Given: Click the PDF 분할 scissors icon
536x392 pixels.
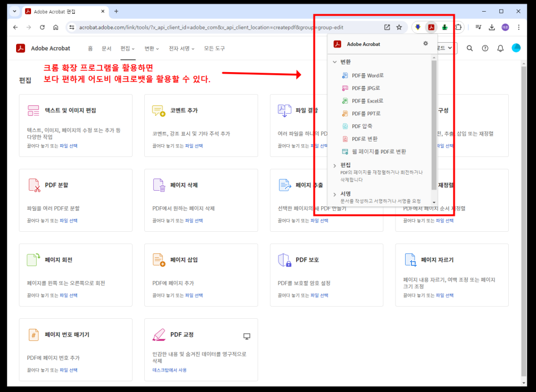Looking at the screenshot, I should click(x=34, y=185).
